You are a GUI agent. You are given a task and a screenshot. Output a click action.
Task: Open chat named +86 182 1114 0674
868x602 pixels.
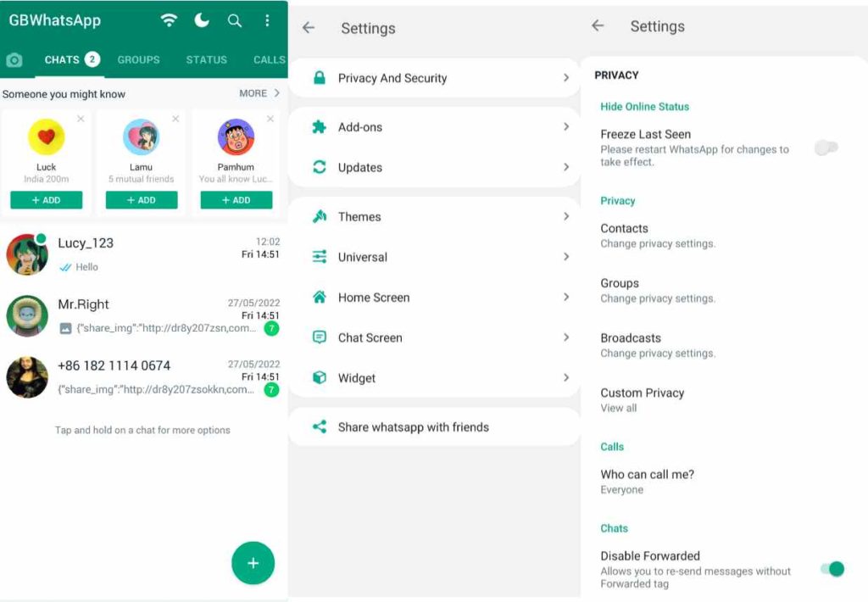(114, 365)
